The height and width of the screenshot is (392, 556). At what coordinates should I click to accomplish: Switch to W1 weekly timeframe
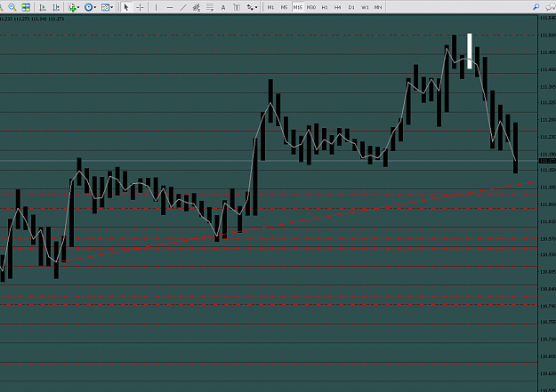point(365,7)
